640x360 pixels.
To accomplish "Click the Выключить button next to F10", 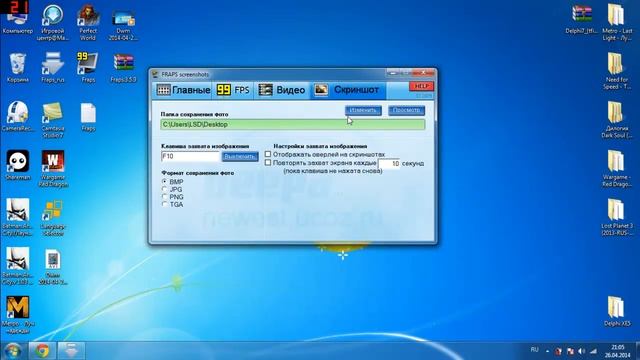I will point(240,156).
